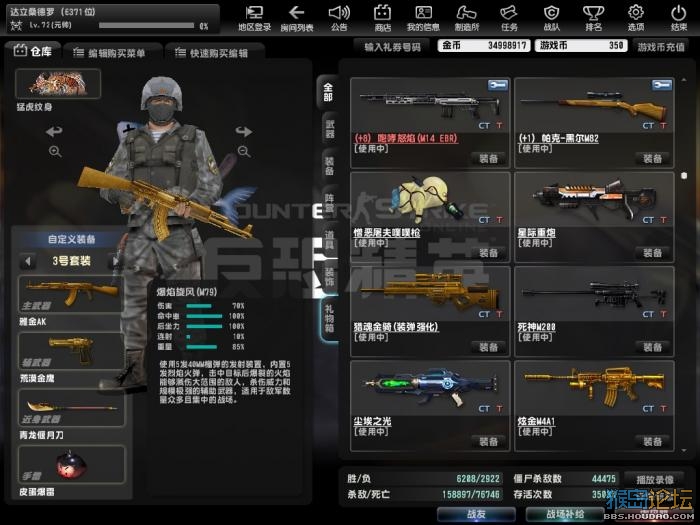The height and width of the screenshot is (525, 700).
Task: Click the level experience progress bar
Action: [146, 25]
